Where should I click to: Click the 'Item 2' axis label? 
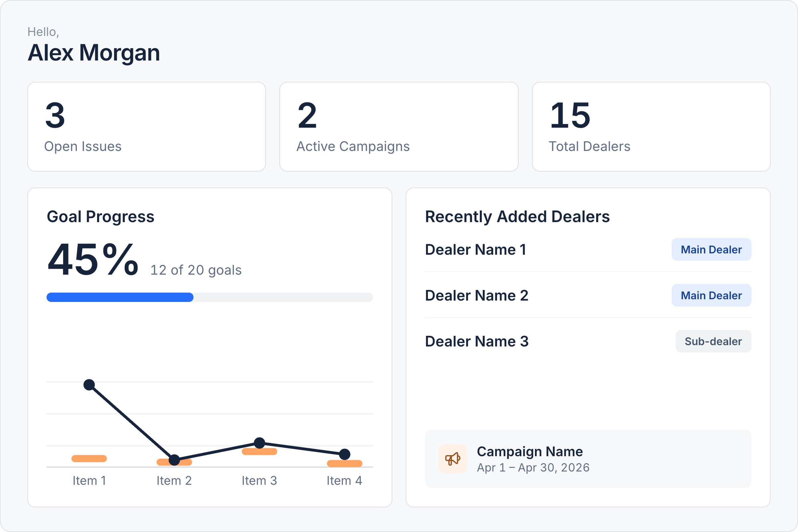pos(174,480)
